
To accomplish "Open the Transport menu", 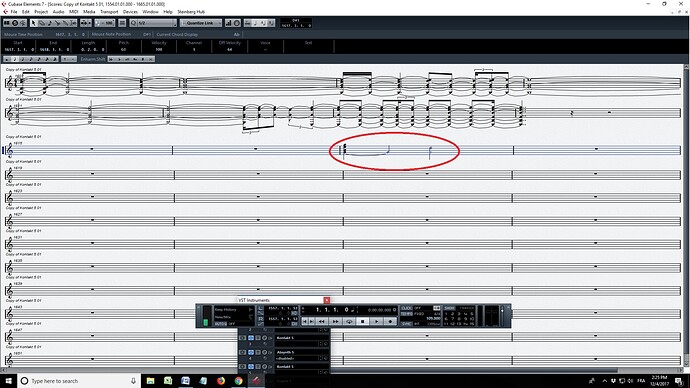I will 109,12.
